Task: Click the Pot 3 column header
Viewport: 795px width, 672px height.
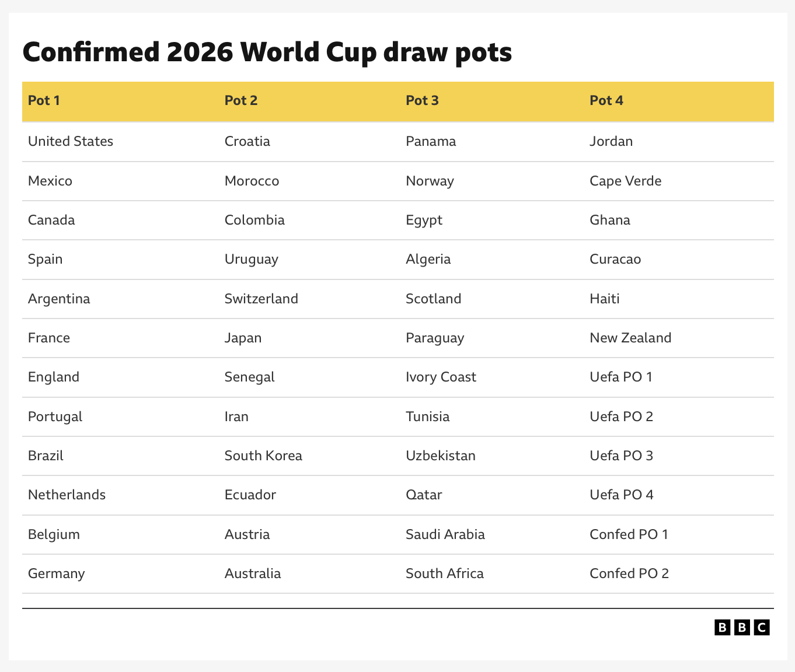Action: tap(422, 100)
